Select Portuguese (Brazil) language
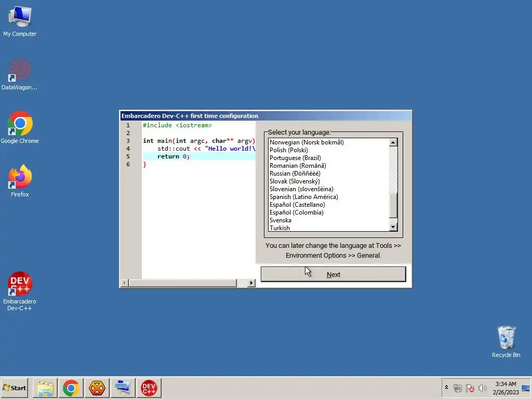This screenshot has width=532, height=399. click(x=328, y=158)
